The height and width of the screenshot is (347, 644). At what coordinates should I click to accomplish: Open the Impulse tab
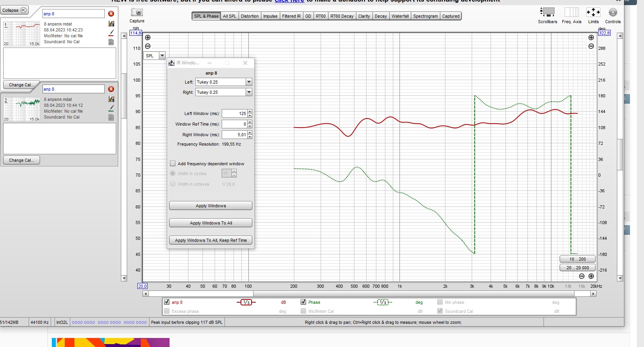(270, 16)
